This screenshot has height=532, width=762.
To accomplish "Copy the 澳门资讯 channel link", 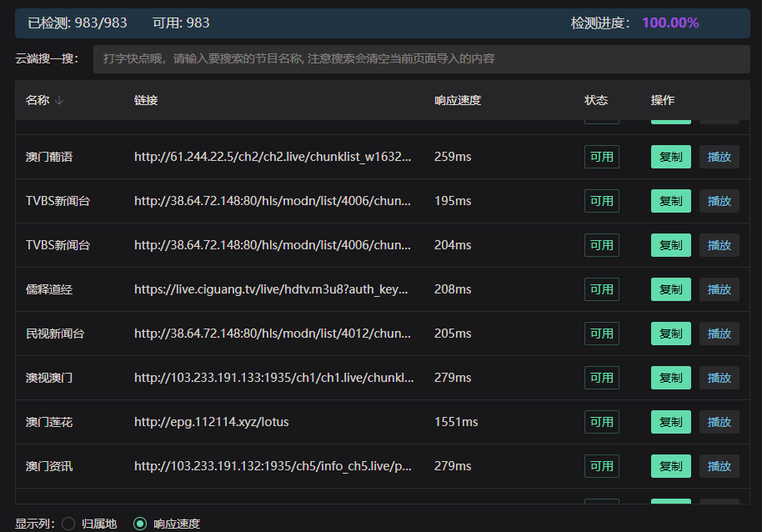I will point(670,466).
